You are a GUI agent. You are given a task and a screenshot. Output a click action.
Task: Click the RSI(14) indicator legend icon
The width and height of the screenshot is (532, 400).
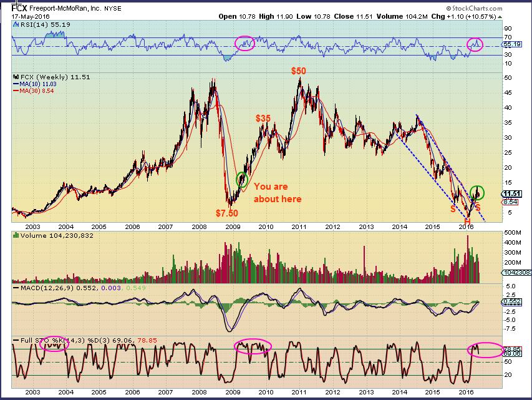pos(16,24)
